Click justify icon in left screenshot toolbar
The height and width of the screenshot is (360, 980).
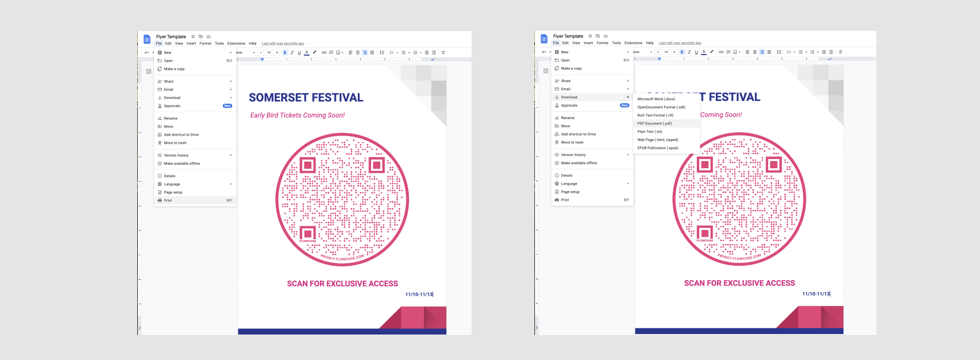tap(372, 53)
